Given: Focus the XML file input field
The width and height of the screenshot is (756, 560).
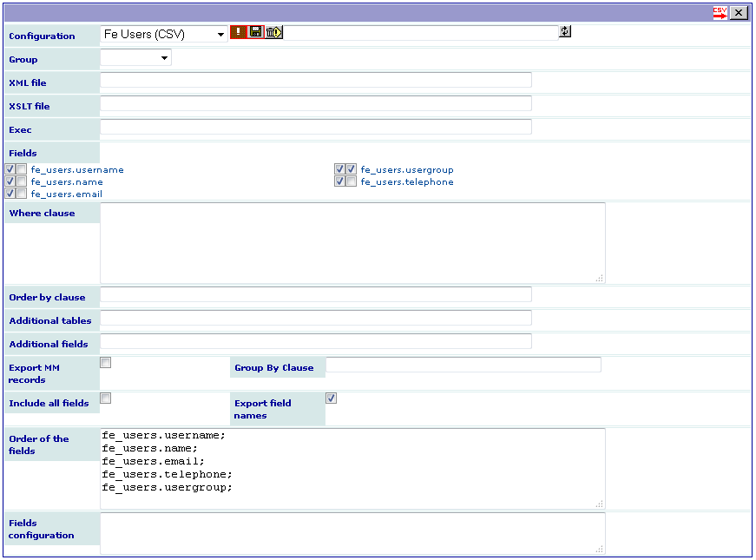Looking at the screenshot, I should (316, 80).
